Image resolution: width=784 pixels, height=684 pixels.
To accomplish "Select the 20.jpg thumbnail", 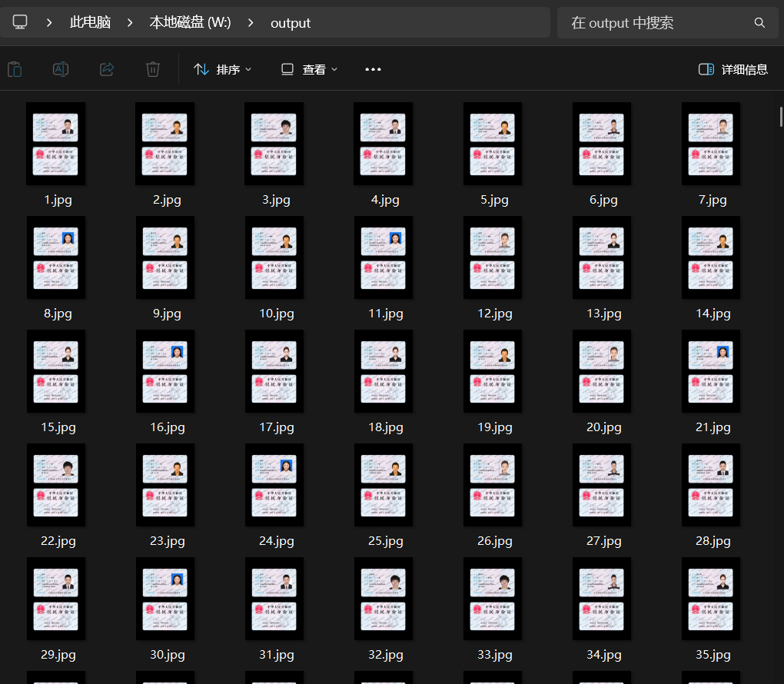I will 602,371.
